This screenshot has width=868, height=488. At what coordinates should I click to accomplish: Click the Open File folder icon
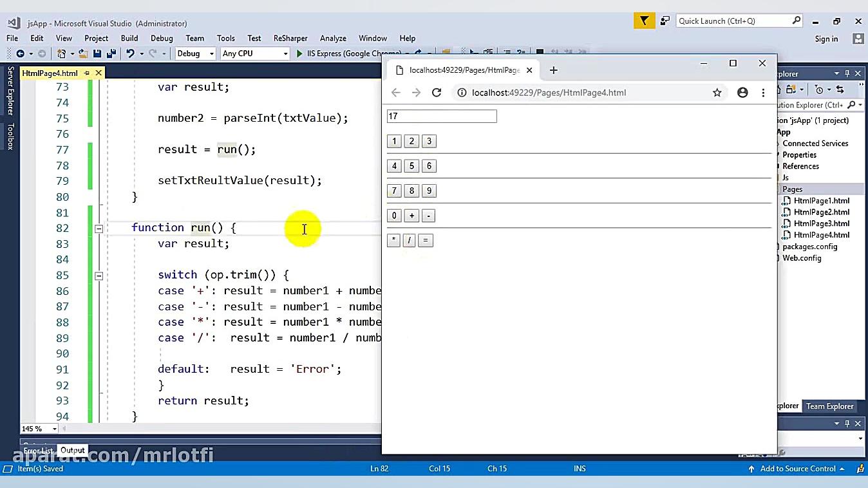point(83,53)
